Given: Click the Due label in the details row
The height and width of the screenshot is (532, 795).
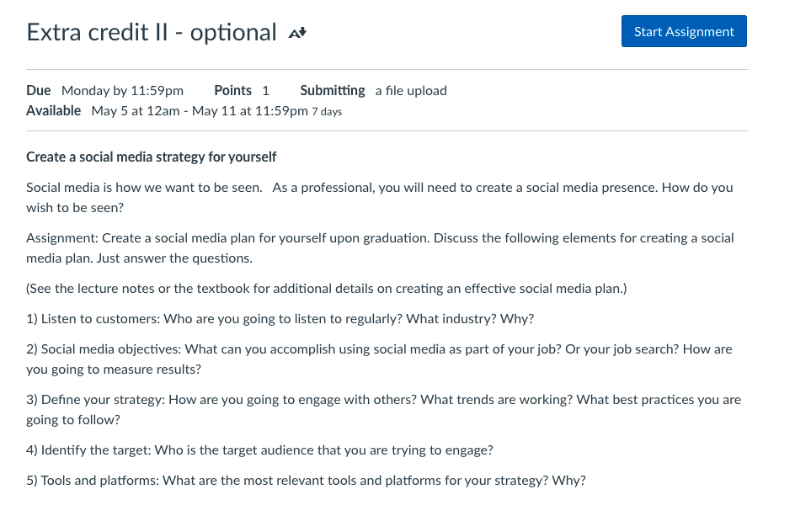Looking at the screenshot, I should click(x=38, y=90).
